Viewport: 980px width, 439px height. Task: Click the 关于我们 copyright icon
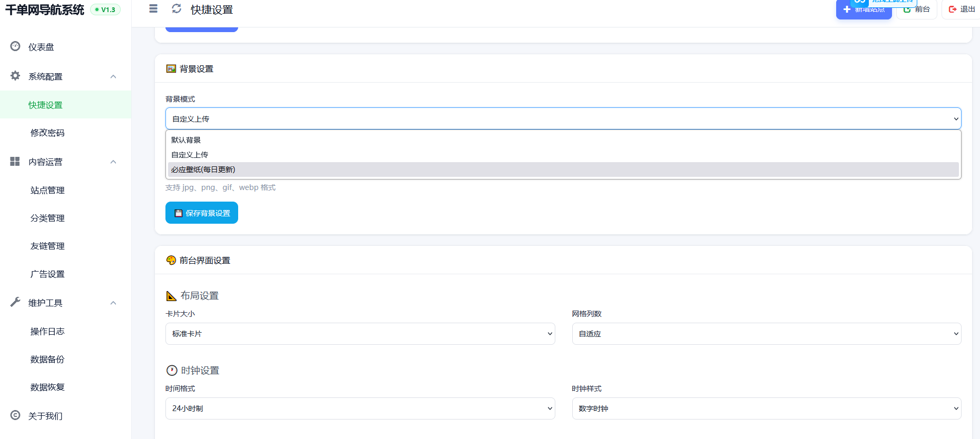pyautogui.click(x=15, y=415)
